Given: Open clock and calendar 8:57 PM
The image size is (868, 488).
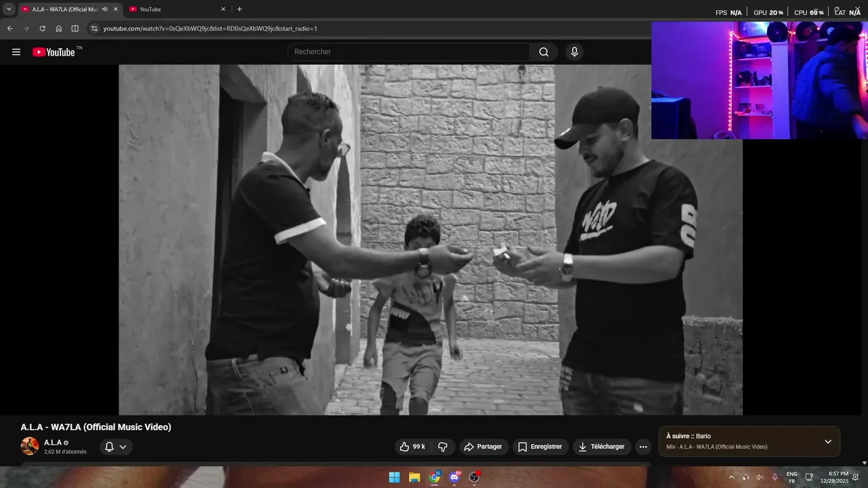Looking at the screenshot, I should click(x=834, y=477).
